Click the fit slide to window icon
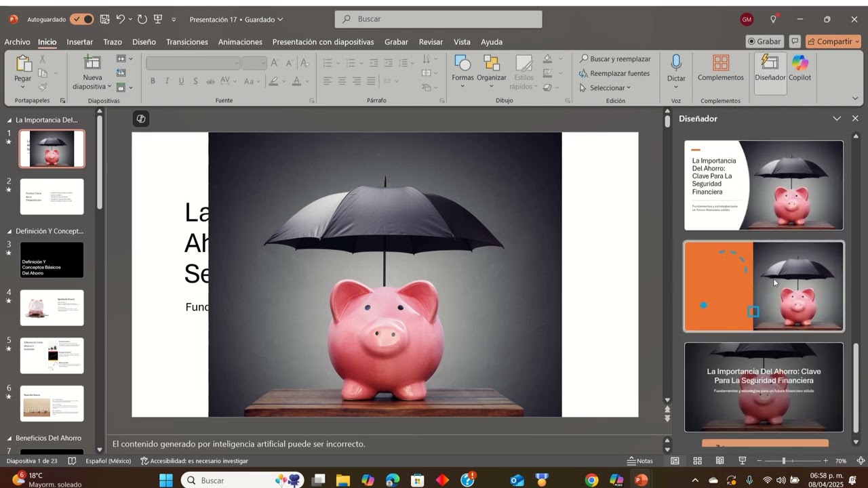 (x=861, y=461)
